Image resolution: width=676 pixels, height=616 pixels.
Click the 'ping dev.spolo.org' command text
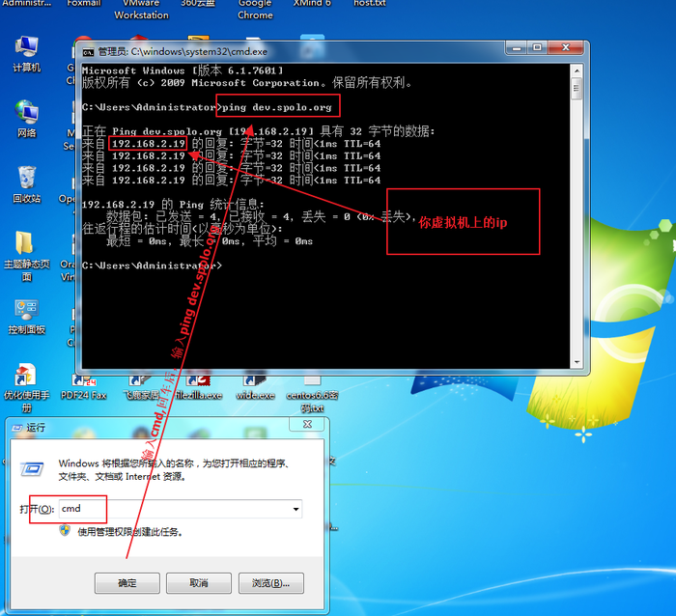(x=277, y=107)
